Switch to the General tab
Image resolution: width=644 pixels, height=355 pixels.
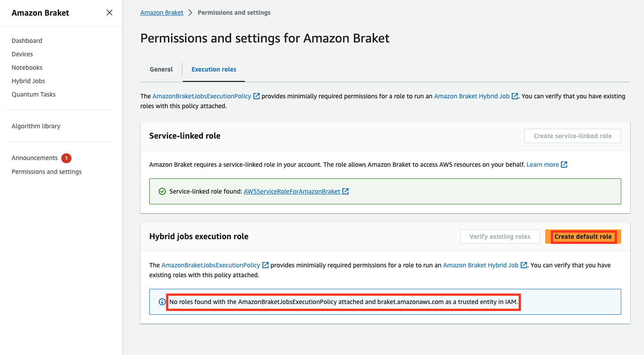(161, 69)
